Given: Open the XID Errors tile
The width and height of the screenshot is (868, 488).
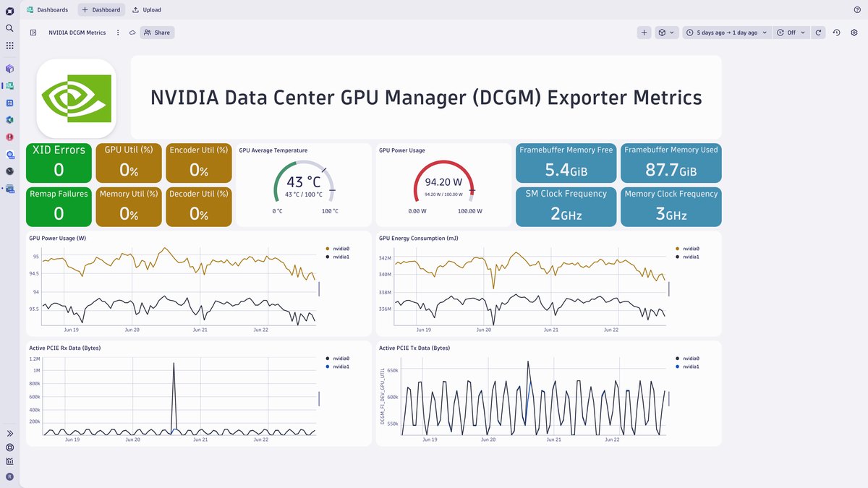Looking at the screenshot, I should click(59, 163).
